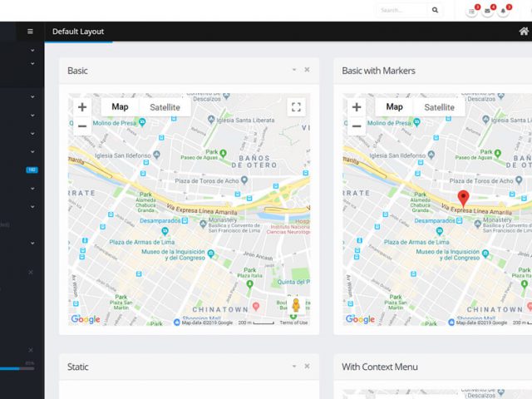Open the task list icon in header
This screenshot has height=399, width=532.
pos(472,11)
